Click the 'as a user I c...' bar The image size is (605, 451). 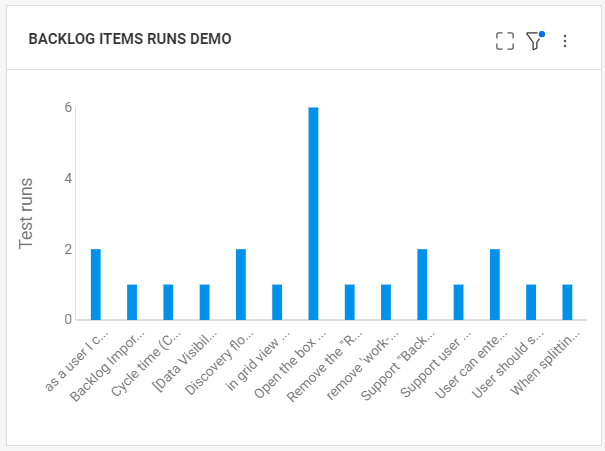(x=96, y=285)
